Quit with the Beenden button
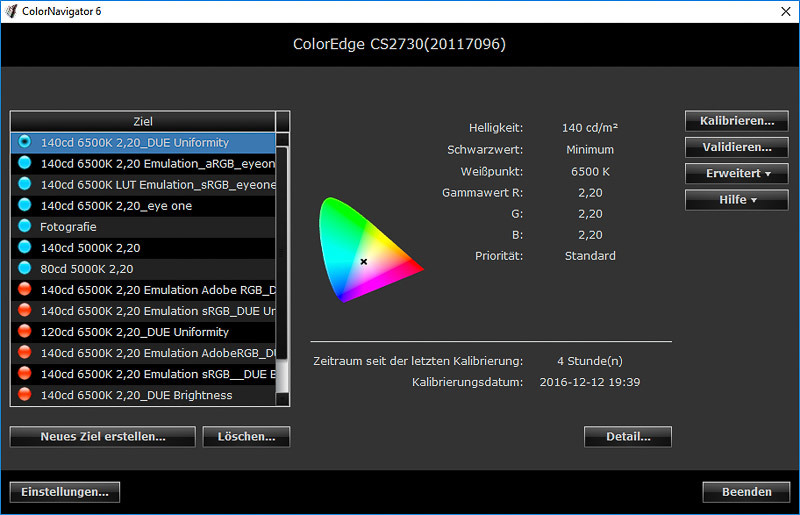This screenshot has height=515, width=800. (746, 492)
